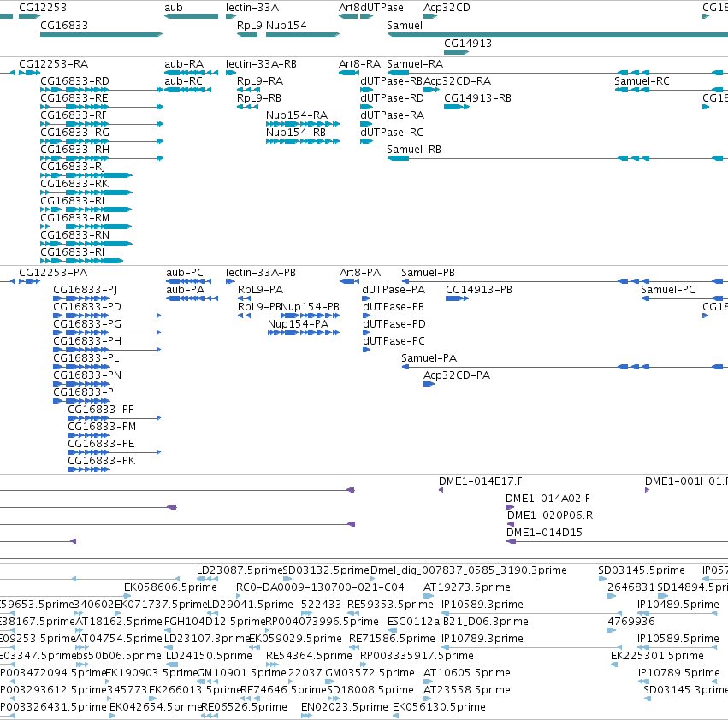The height and width of the screenshot is (720, 728).
Task: Click the AT19273.5prime EST label
Action: [x=466, y=587]
